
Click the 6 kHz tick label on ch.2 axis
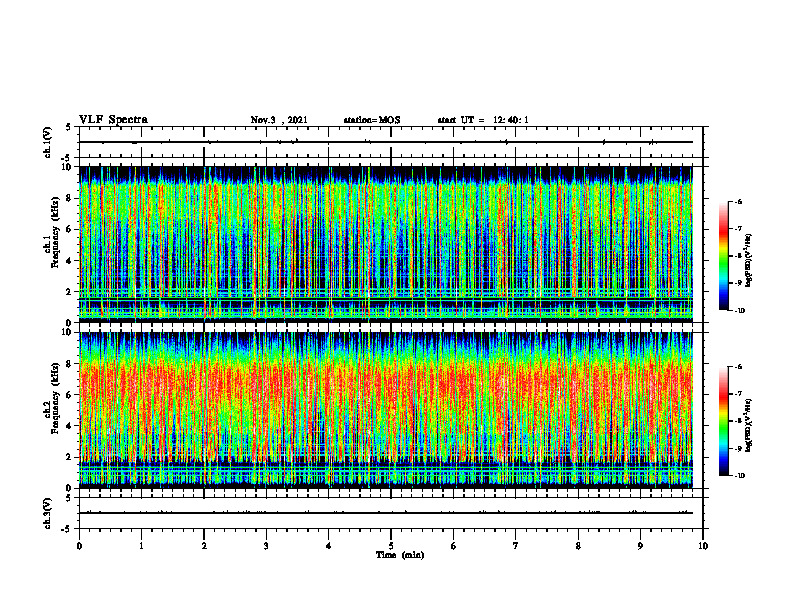(70, 395)
